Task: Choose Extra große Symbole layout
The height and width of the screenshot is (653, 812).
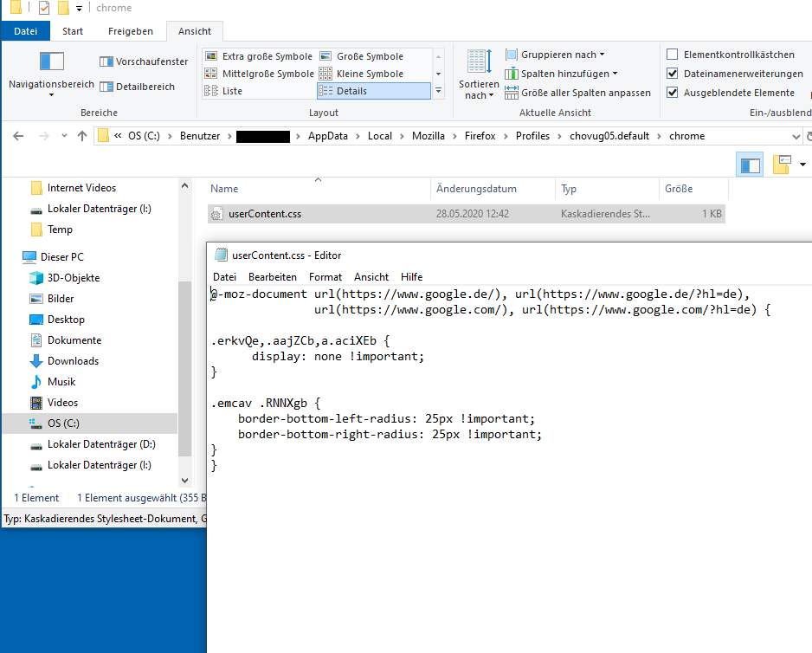Action: point(259,56)
